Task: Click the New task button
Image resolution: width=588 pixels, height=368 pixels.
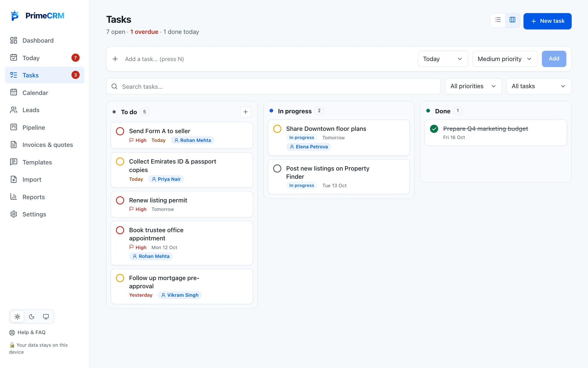Action: pyautogui.click(x=547, y=21)
